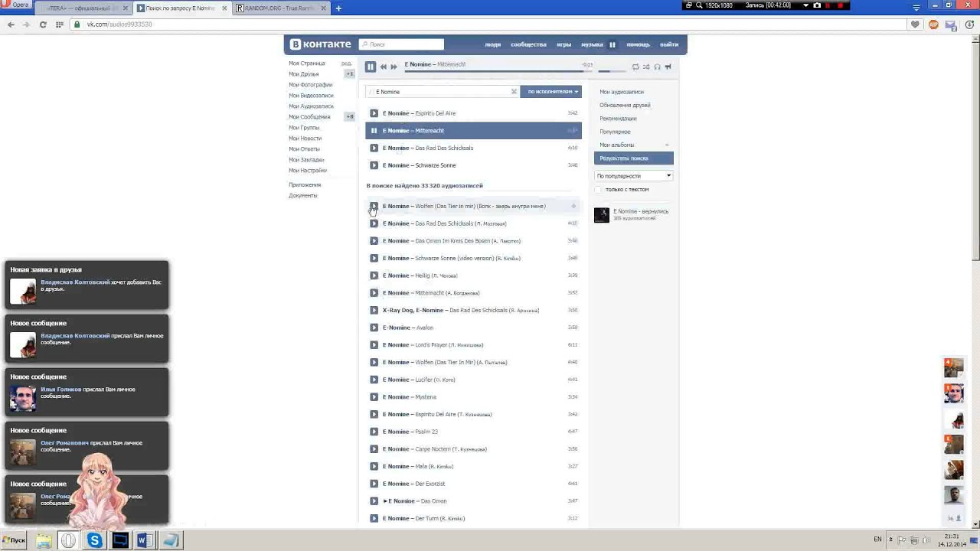Play Schwarze Sonne 3:48 track
Viewport: 980px width, 551px height.
pyautogui.click(x=374, y=165)
